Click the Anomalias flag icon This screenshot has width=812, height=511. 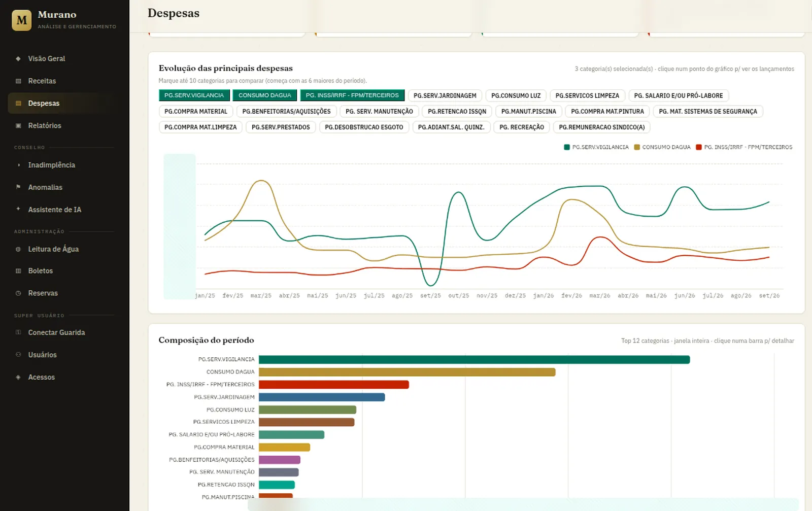click(18, 187)
